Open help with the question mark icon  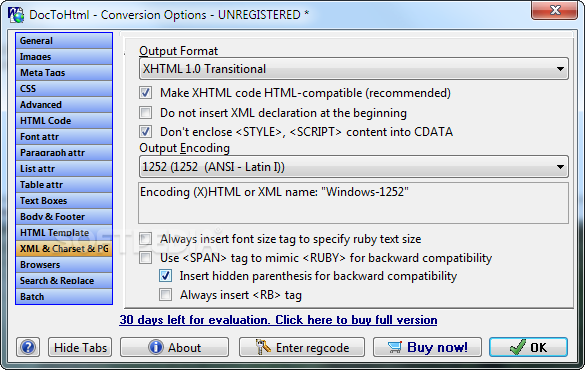[28, 347]
